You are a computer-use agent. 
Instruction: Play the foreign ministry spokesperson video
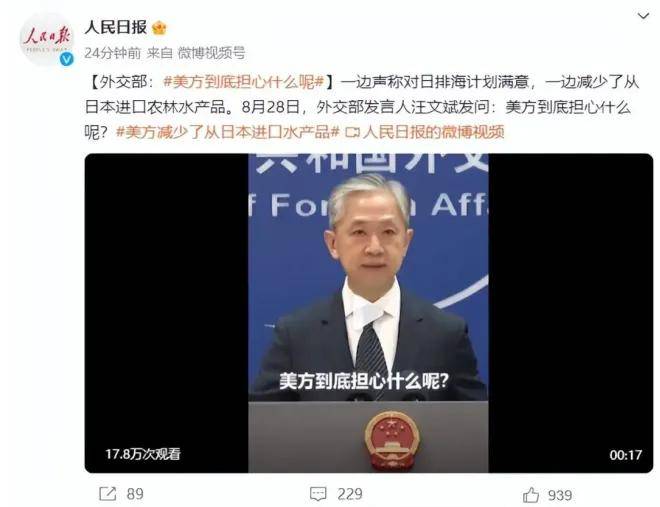[369, 313]
